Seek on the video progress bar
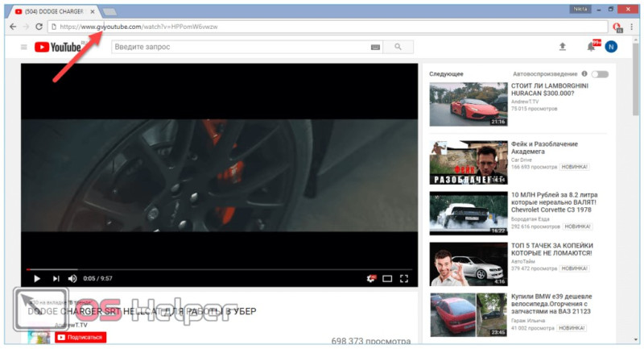Image resolution: width=644 pixels, height=349 pixels. 219,270
